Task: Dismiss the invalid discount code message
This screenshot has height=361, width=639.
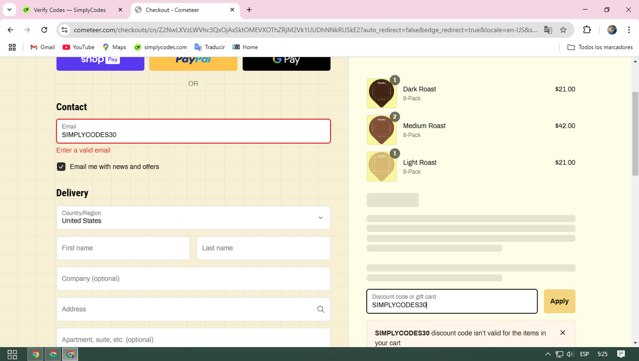Action: [x=562, y=333]
